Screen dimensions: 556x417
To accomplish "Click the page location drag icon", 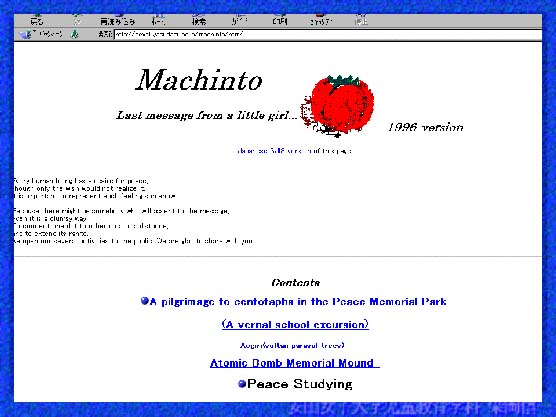I will (75, 34).
